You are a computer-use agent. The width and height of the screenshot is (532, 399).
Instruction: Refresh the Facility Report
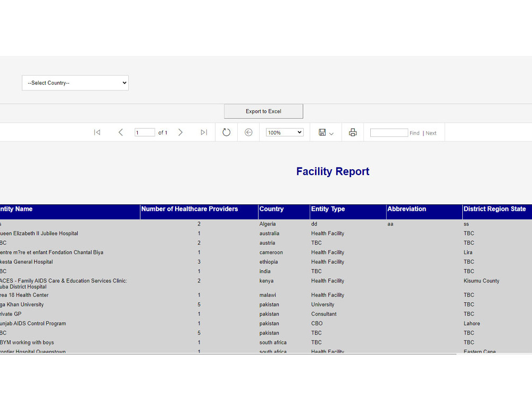click(226, 132)
